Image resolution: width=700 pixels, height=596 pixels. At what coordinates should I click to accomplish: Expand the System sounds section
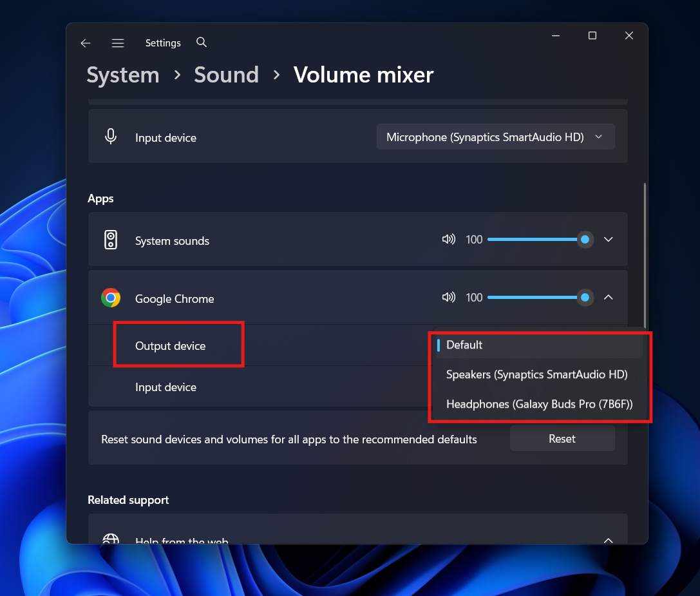[x=608, y=239]
